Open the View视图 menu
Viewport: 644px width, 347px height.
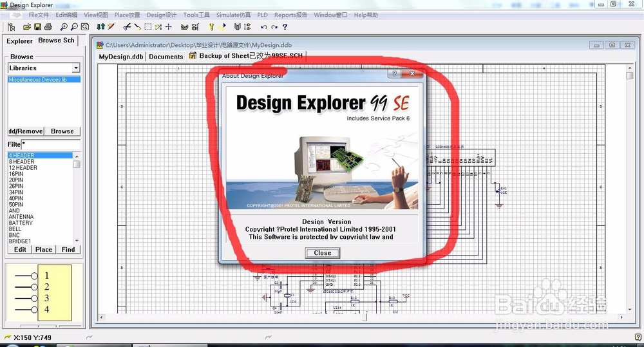pos(96,15)
